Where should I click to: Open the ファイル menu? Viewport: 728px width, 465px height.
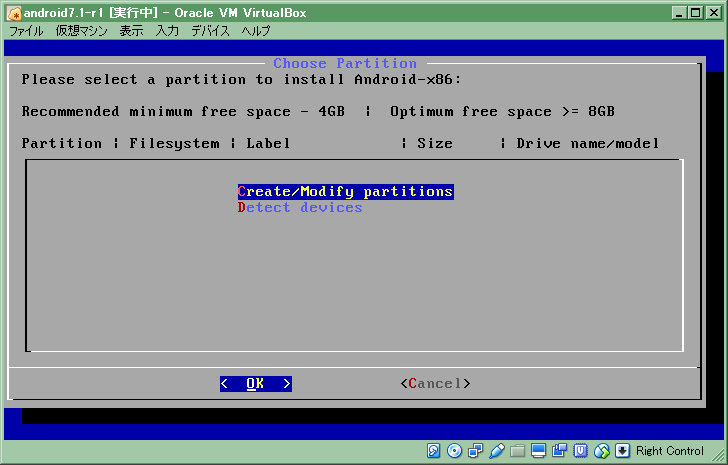[x=26, y=31]
